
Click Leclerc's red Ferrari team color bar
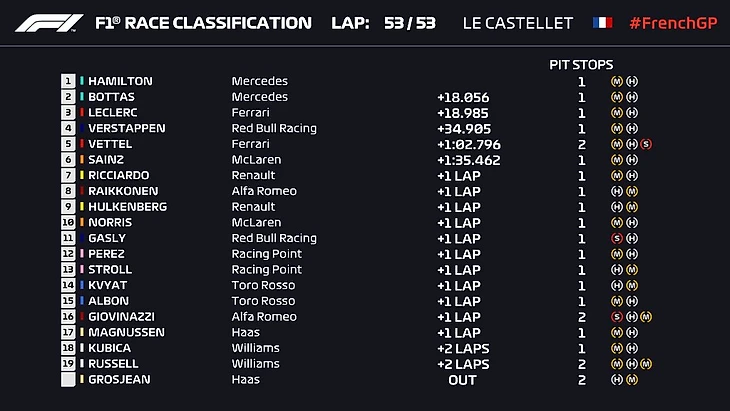click(x=82, y=113)
